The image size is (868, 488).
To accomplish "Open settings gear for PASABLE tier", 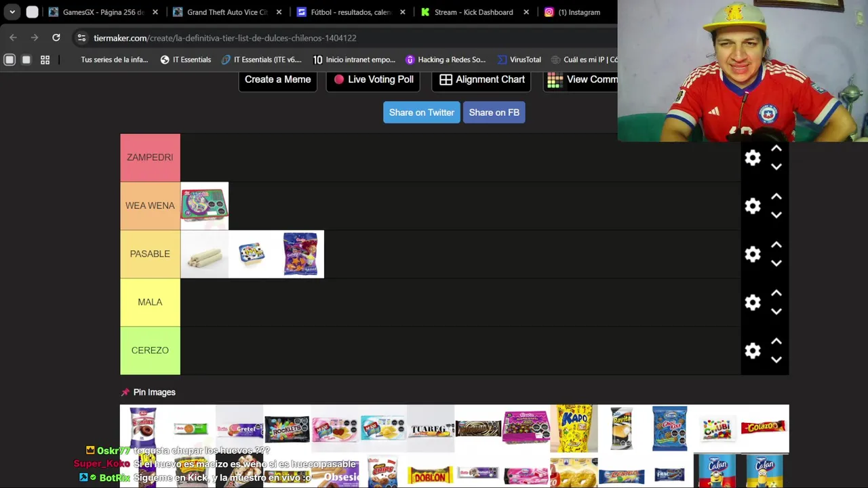I will [753, 254].
